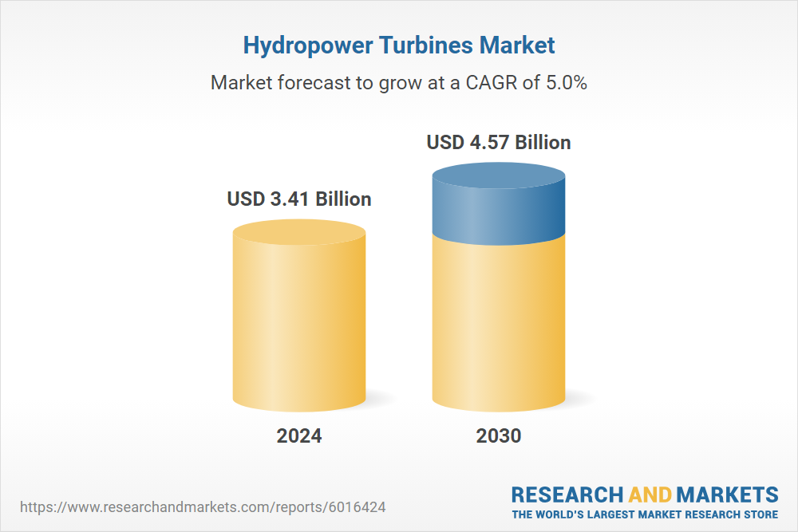Click the shadow beside the 2024 cylinder
The height and width of the screenshot is (532, 798).
click(381, 398)
